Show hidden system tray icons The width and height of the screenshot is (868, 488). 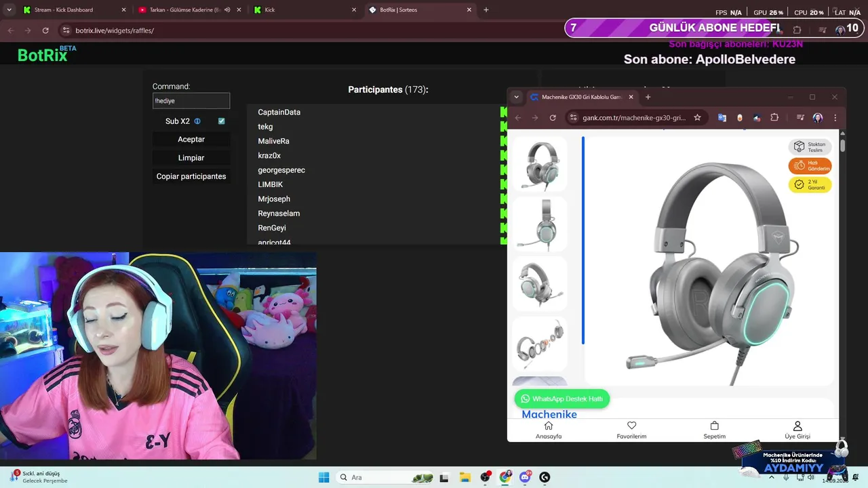772,477
